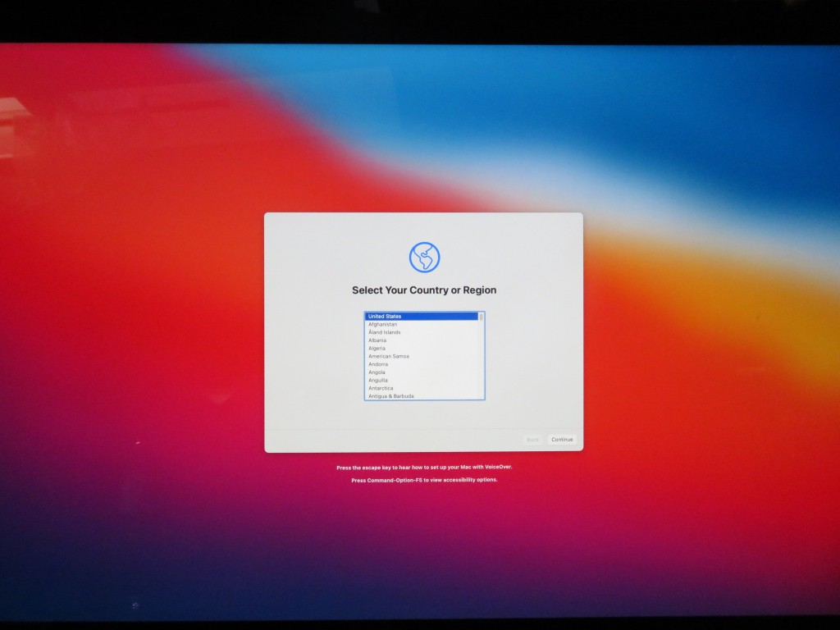Select Antigua & Barbuda in the list
The width and height of the screenshot is (840, 630).
(422, 396)
